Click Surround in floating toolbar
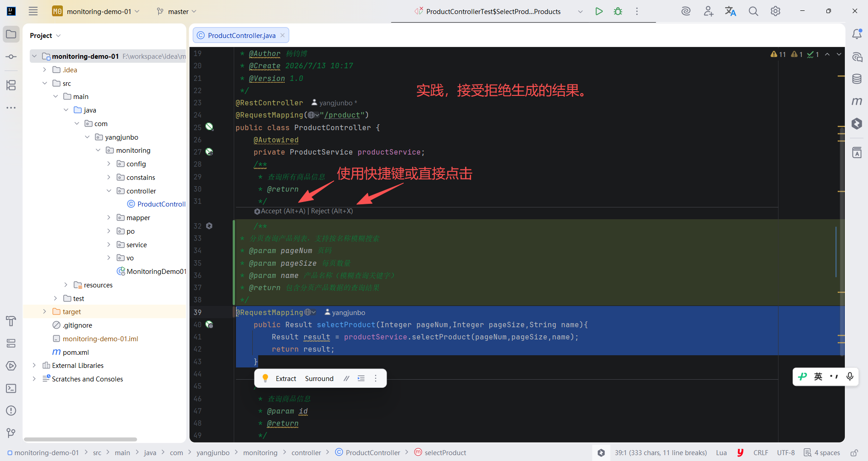The height and width of the screenshot is (461, 868). pyautogui.click(x=319, y=378)
